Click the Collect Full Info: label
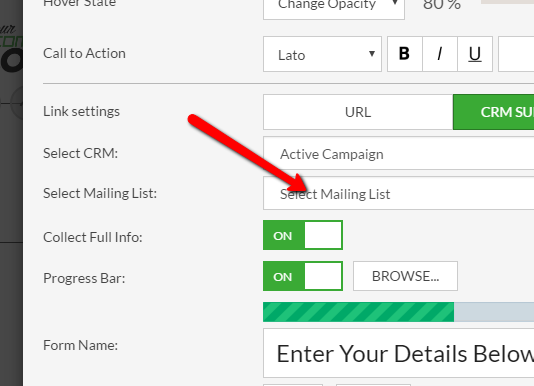This screenshot has height=386, width=534. 93,237
